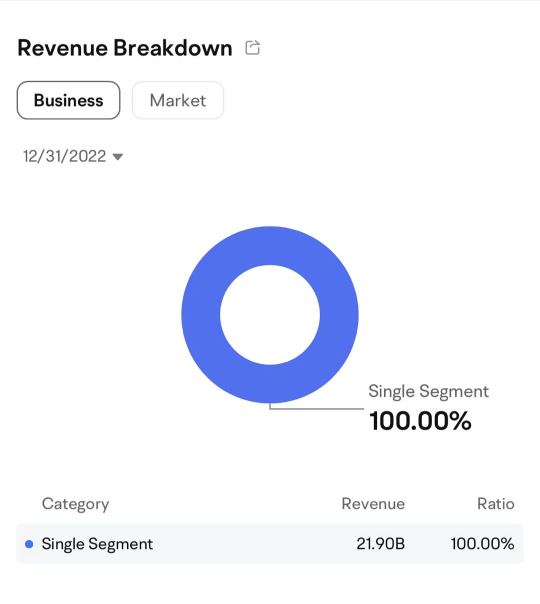Click the 100.00% ratio cell
Screen dimensions: 540x604
coord(483,544)
